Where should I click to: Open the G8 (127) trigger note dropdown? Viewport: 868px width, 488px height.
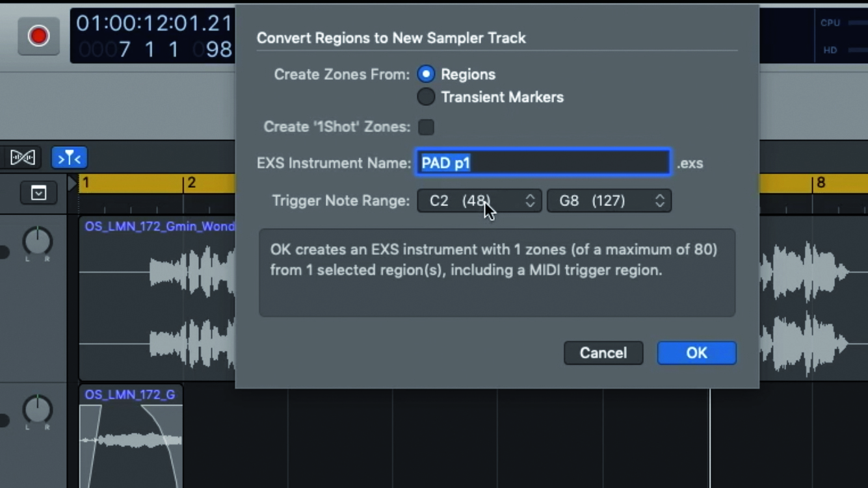click(609, 201)
